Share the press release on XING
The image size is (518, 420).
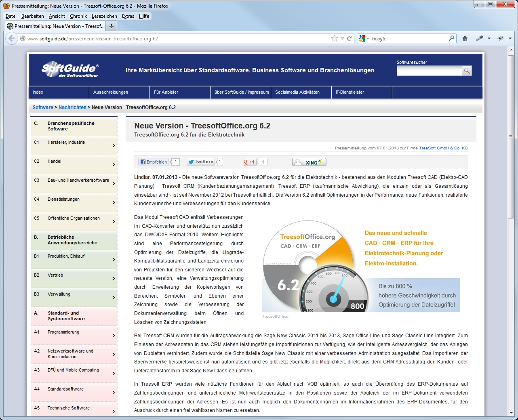pos(309,162)
